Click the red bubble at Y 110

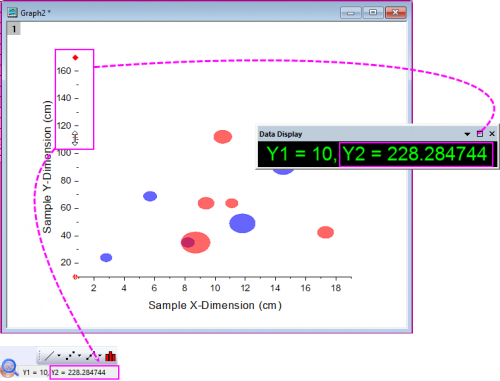coord(223,137)
